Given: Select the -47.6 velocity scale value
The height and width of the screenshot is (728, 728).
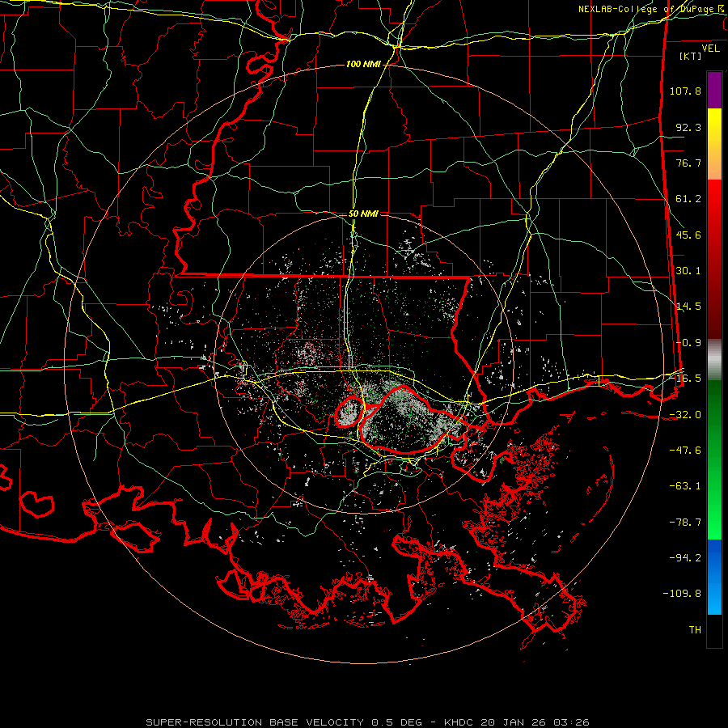Looking at the screenshot, I should click(x=685, y=451).
